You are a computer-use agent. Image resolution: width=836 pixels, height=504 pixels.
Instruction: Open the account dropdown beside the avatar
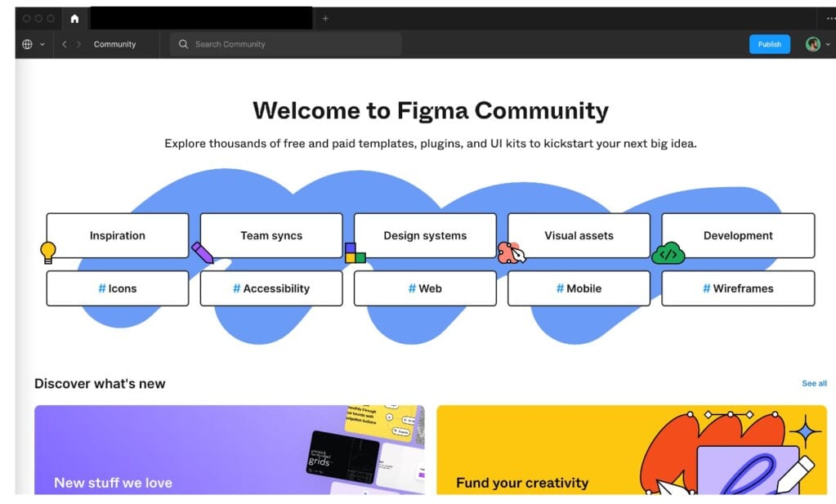point(828,44)
